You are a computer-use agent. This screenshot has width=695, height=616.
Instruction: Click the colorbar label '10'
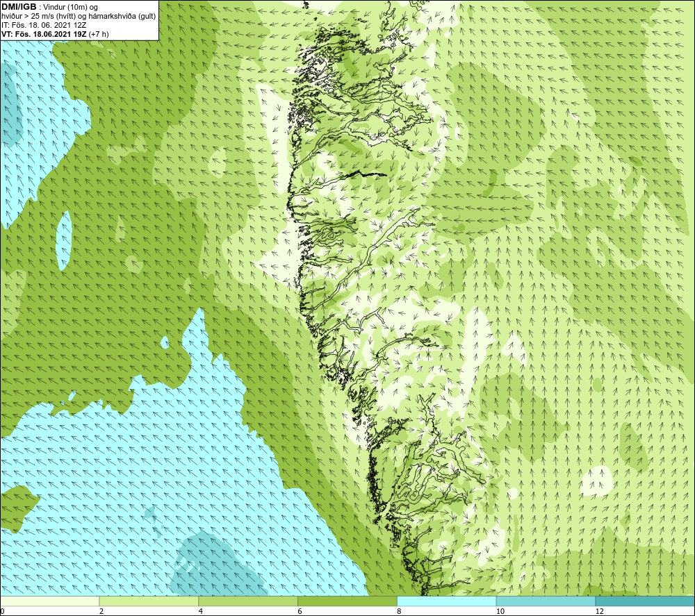point(500,611)
